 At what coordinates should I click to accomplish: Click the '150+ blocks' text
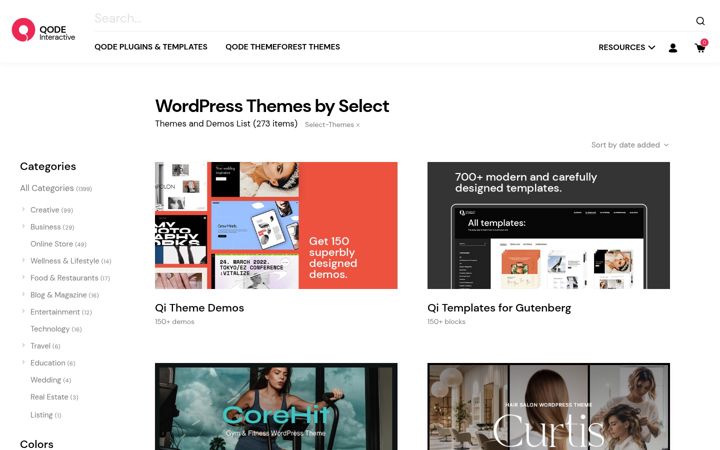tap(446, 321)
